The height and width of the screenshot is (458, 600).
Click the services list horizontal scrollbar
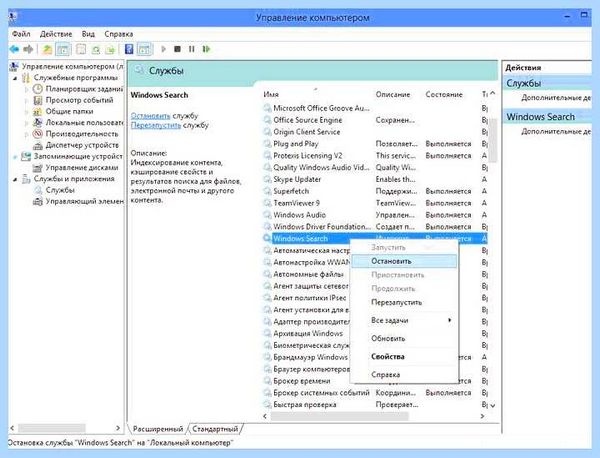tap(340, 416)
